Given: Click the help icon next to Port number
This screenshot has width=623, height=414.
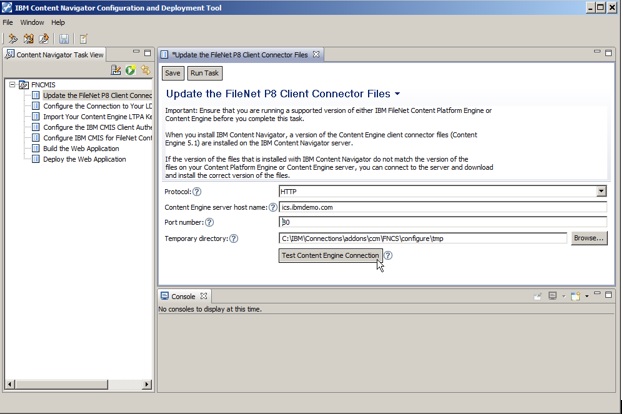Looking at the screenshot, I should click(209, 222).
